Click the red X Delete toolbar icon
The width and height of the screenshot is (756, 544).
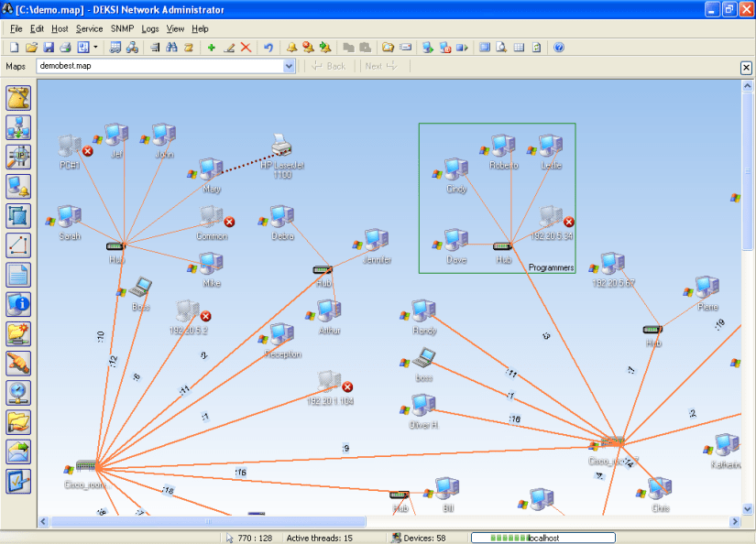[x=246, y=47]
